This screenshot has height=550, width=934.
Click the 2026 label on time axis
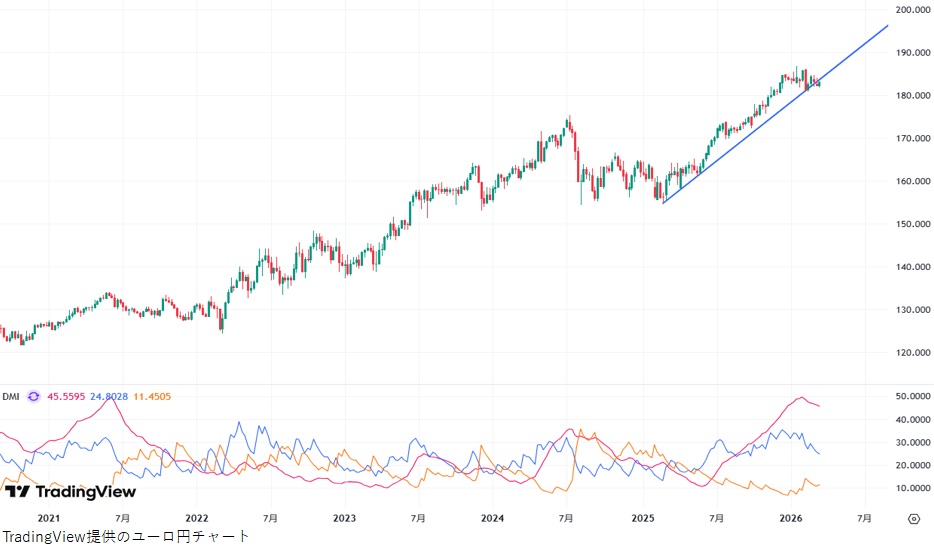coord(791,518)
